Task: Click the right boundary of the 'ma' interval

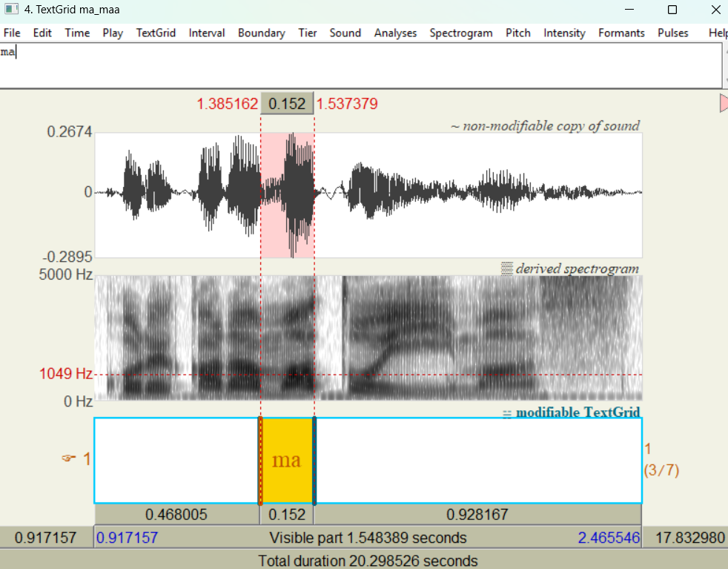Action: (314, 460)
